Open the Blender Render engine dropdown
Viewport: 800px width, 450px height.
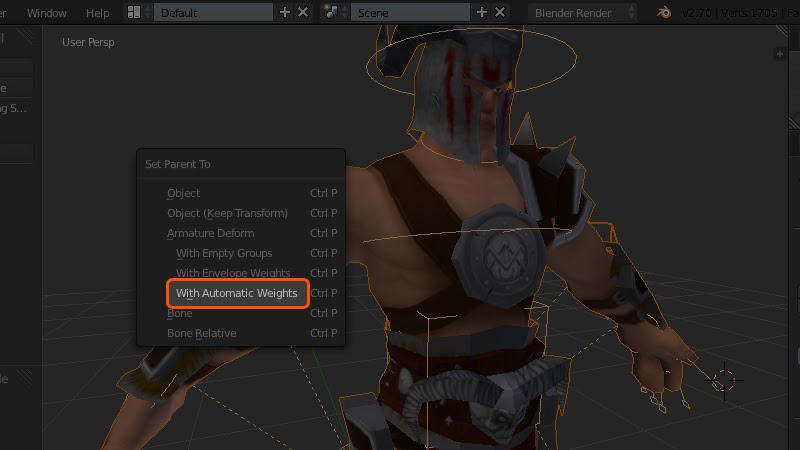pos(582,12)
